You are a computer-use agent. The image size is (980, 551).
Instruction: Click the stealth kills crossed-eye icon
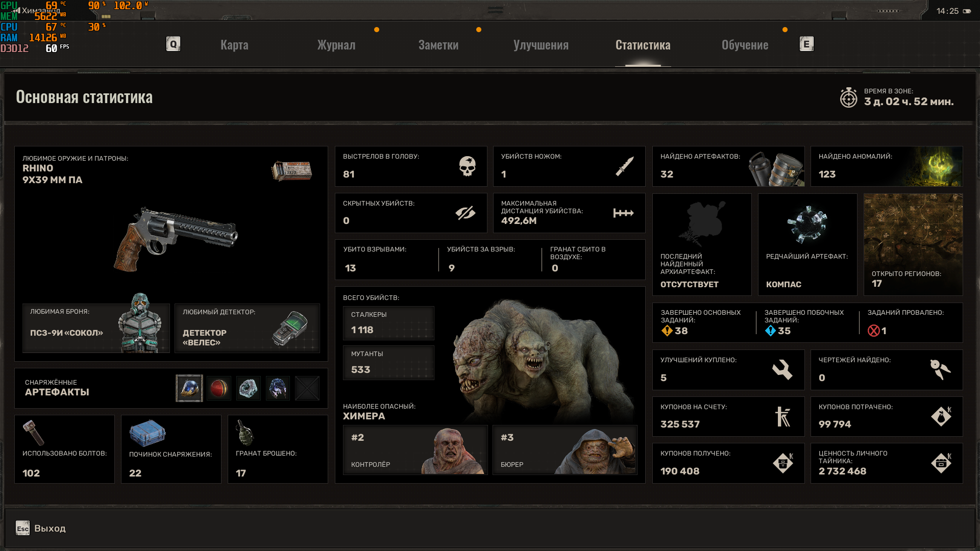point(465,213)
